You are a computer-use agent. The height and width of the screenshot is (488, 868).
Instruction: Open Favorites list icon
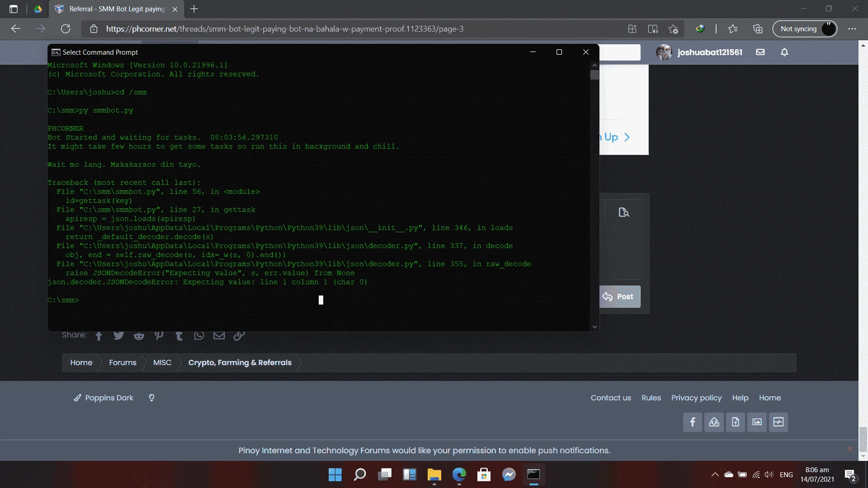[733, 29]
